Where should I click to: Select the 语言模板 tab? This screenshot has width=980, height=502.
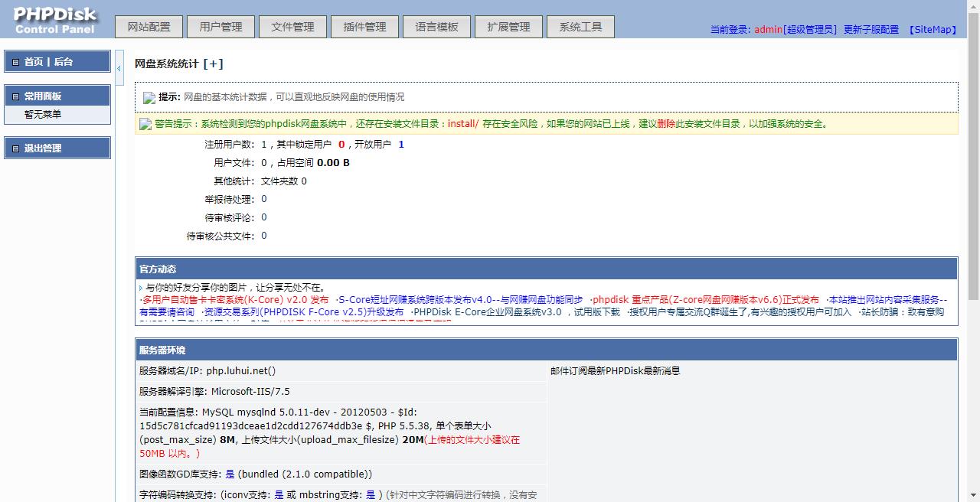click(436, 27)
